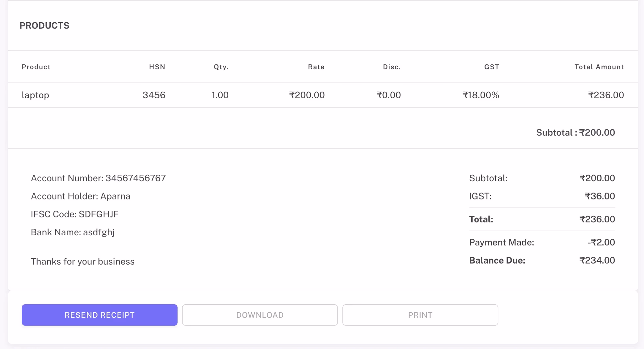Click the Rate column header
644x349 pixels.
point(316,67)
